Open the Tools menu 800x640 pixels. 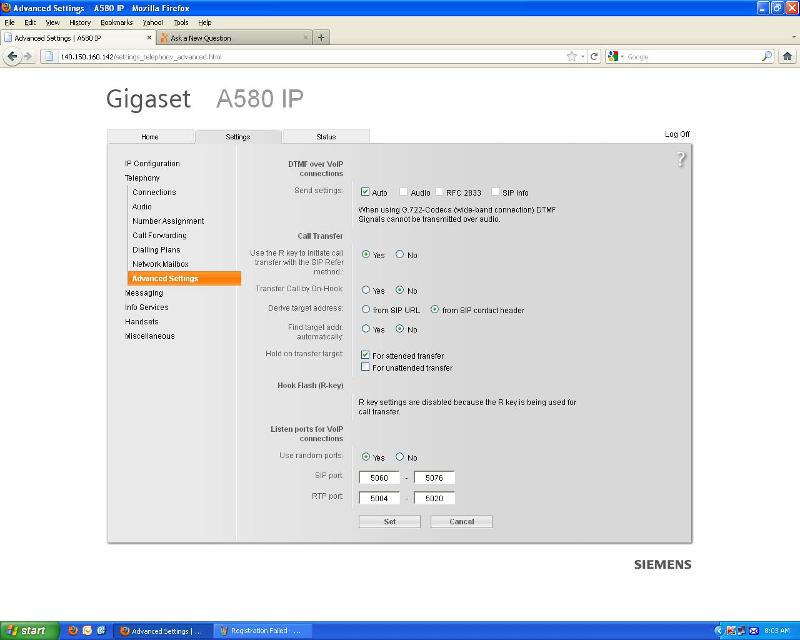coord(181,22)
